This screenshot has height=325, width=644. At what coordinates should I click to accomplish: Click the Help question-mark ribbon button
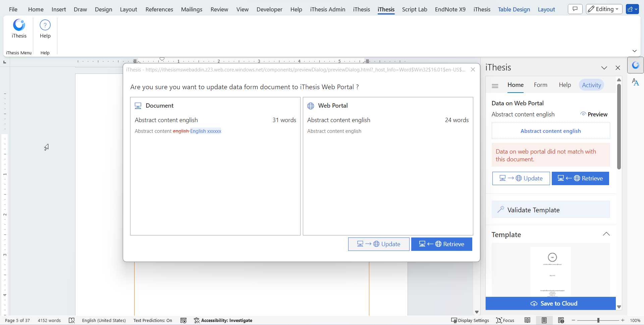coord(45,29)
